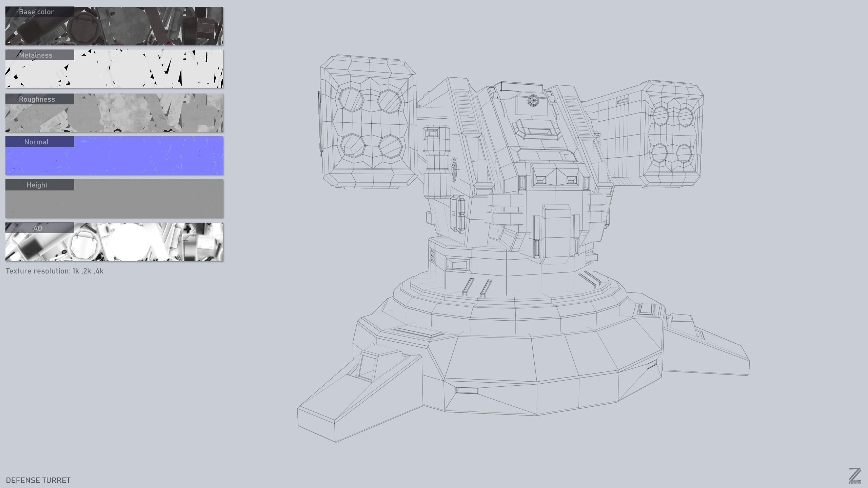This screenshot has height=488, width=868.
Task: Click the circular sensor atop the turret
Action: click(x=533, y=100)
